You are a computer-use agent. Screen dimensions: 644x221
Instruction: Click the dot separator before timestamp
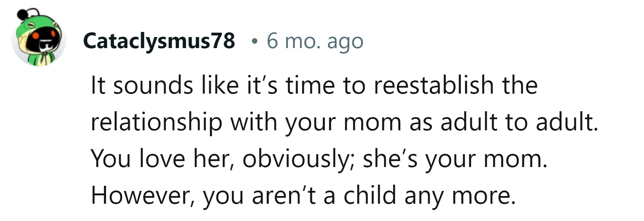coord(254,42)
